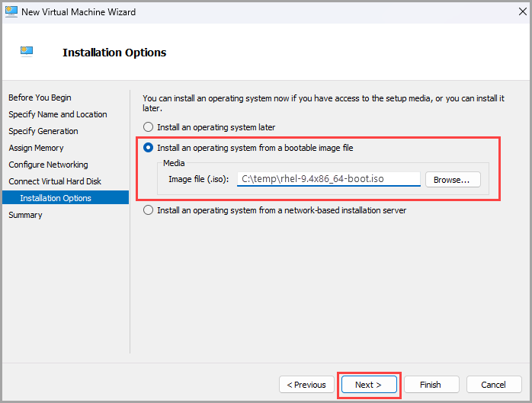Switch to Configure Networking step
Viewport: 532px width, 403px height.
point(48,165)
